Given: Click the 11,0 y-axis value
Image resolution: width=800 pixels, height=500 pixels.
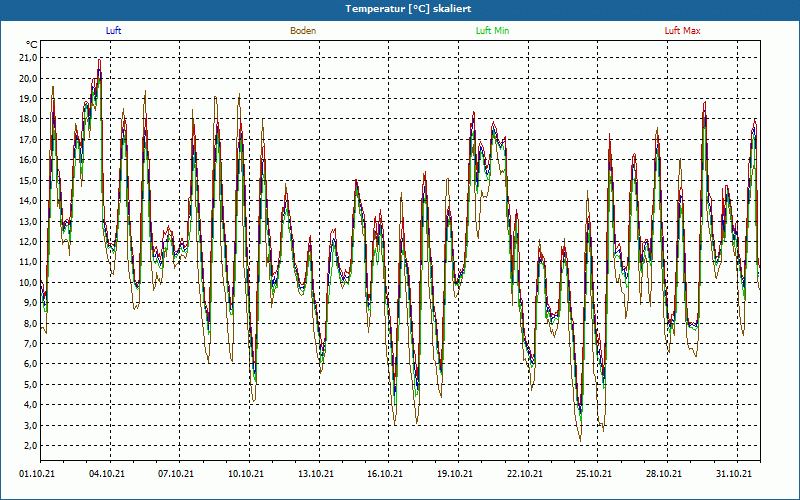Looking at the screenshot, I should 29,262.
